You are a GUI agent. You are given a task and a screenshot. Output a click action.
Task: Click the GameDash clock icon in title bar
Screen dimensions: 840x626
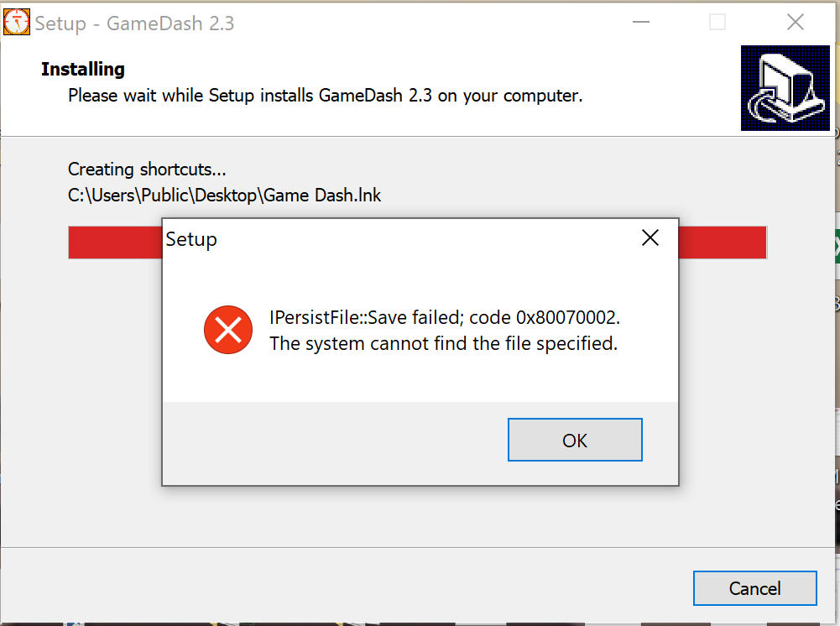17,22
